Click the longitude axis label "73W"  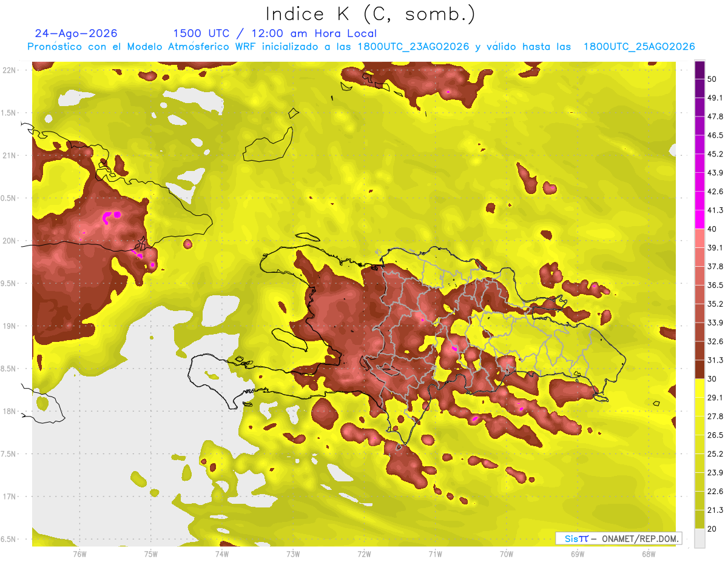coord(293,554)
